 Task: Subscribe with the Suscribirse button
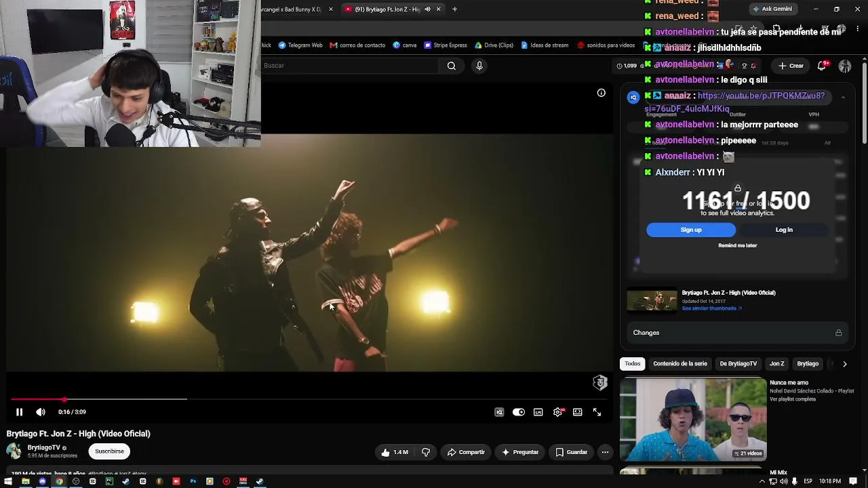coord(109,451)
